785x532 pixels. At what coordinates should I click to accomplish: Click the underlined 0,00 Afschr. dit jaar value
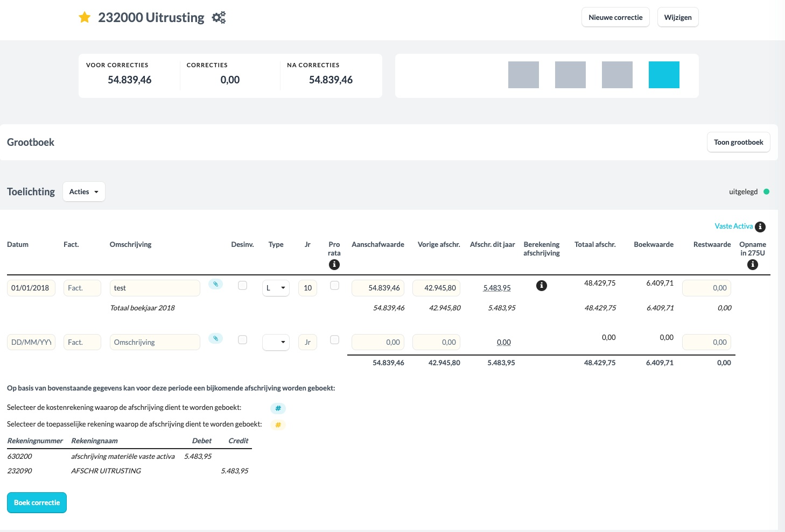pos(504,342)
